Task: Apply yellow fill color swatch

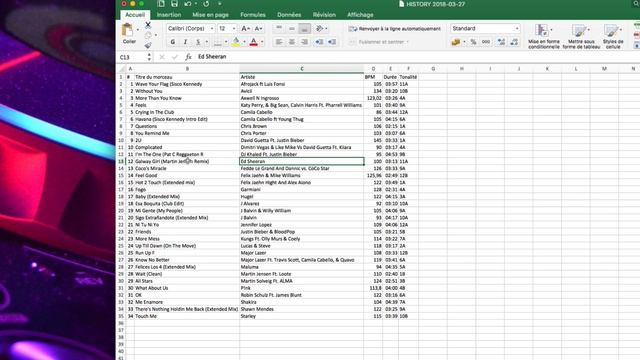Action: coord(236,42)
